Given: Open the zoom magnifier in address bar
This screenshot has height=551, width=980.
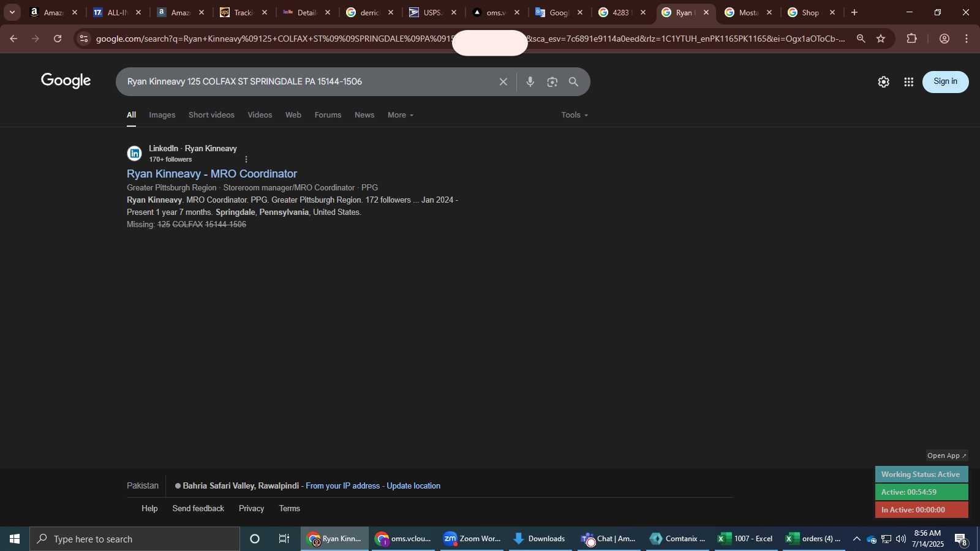Looking at the screenshot, I should (861, 39).
